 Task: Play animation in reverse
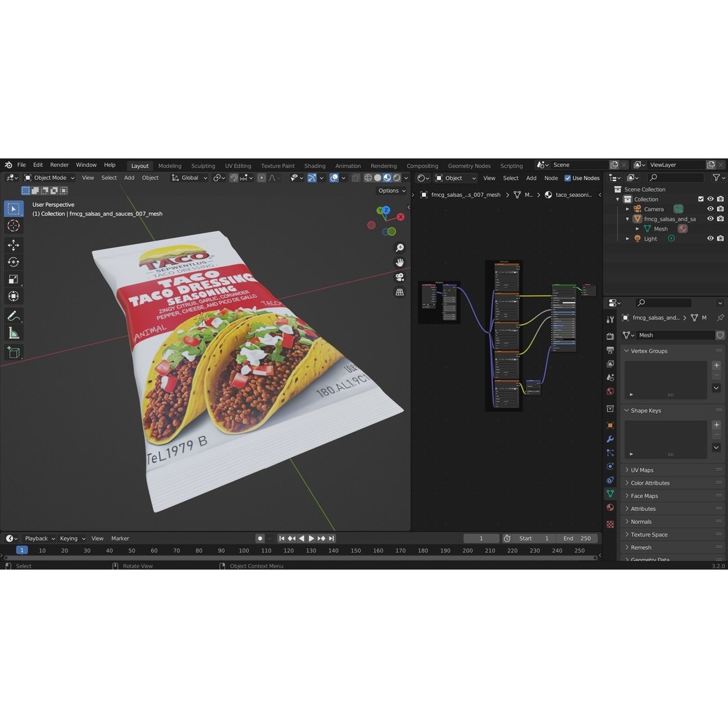[302, 539]
